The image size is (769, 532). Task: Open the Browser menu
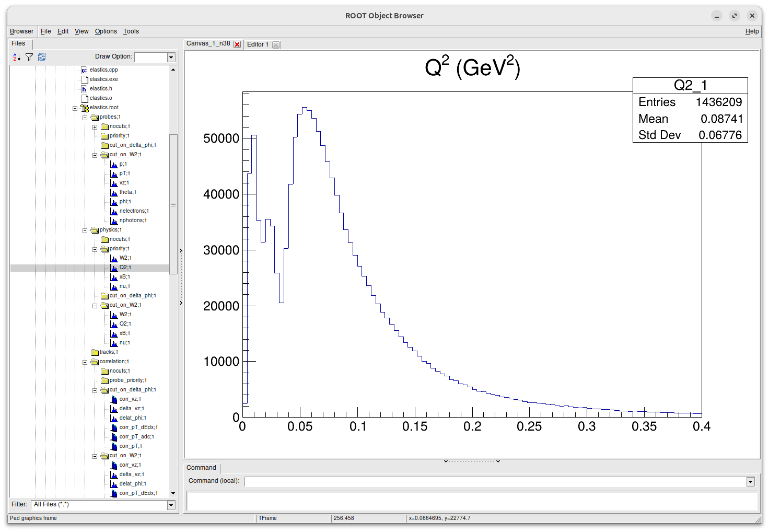(x=21, y=31)
